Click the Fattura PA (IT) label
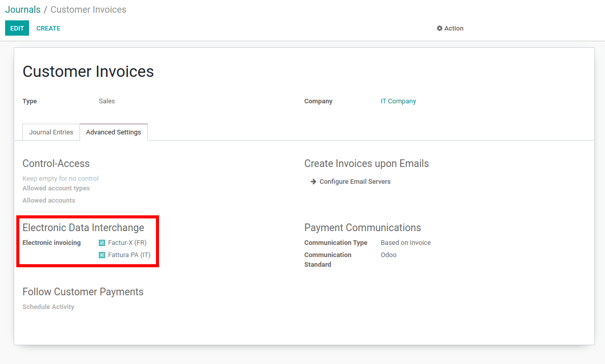Image resolution: width=605 pixels, height=364 pixels. pos(129,255)
